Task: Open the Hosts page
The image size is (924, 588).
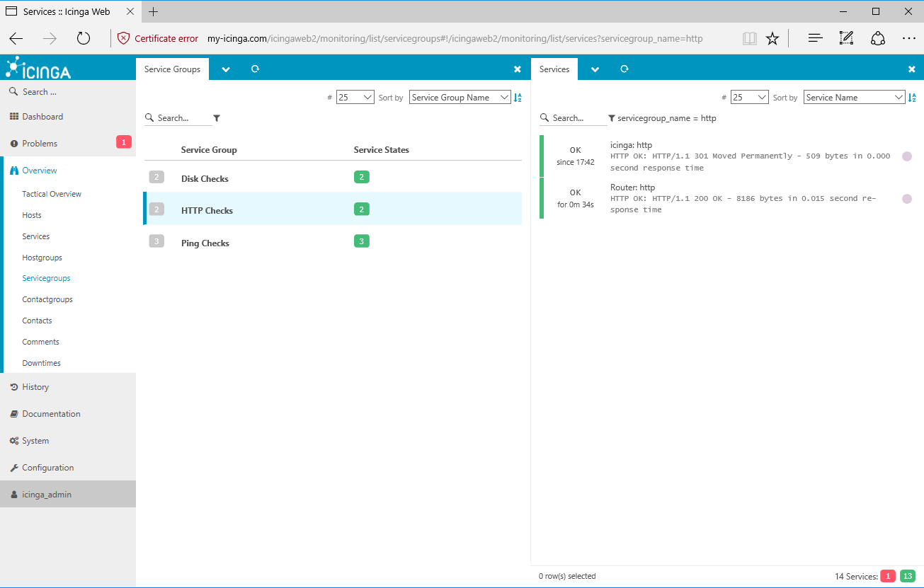Action: tap(32, 215)
